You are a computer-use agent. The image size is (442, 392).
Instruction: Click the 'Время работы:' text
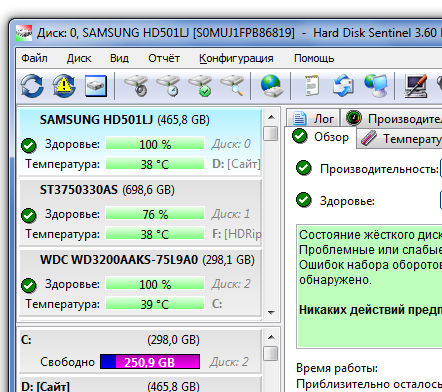[337, 368]
